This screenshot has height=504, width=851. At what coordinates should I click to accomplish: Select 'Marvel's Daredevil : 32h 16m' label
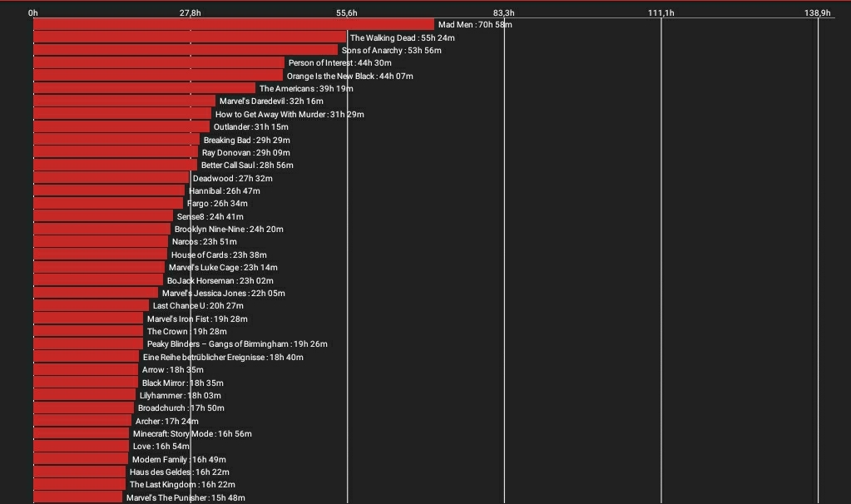pos(271,101)
